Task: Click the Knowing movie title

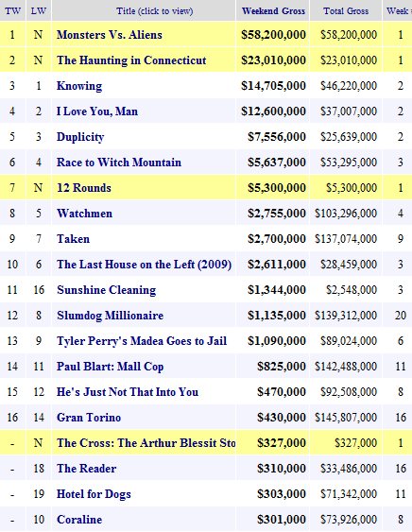Action: 79,86
